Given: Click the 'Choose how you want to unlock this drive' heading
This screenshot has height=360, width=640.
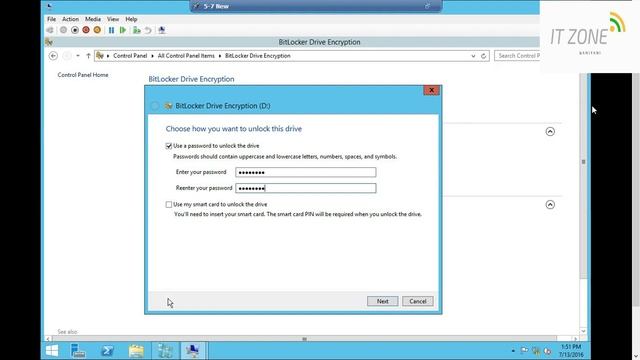Looking at the screenshot, I should 234,129.
